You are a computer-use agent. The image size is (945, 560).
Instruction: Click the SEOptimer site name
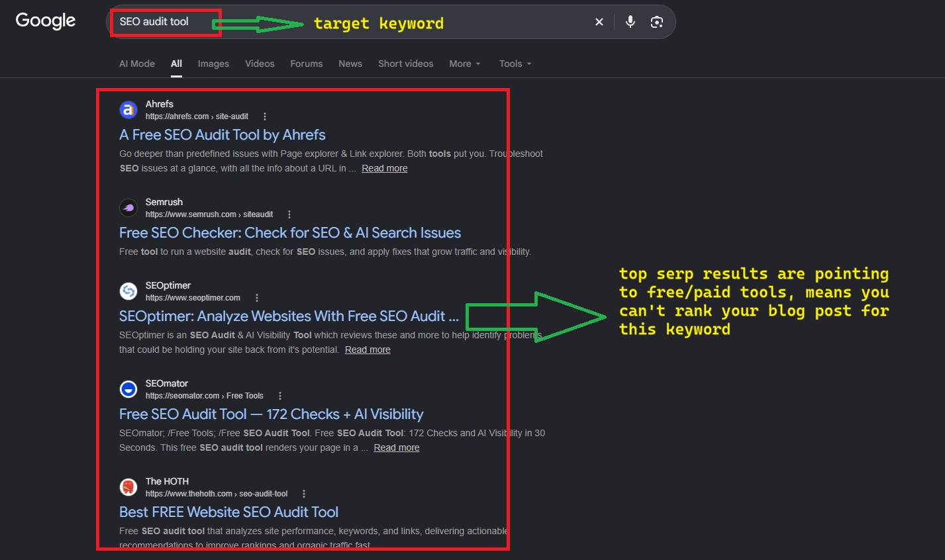coord(168,285)
